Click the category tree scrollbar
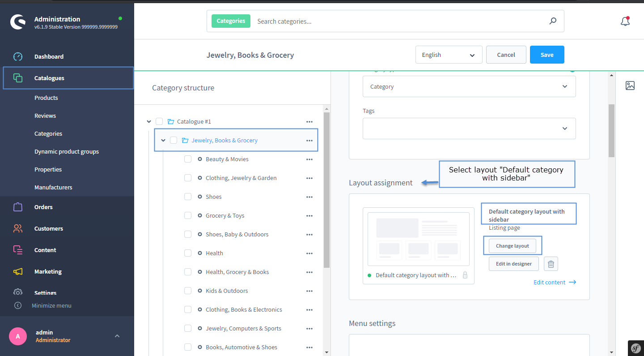Image resolution: width=644 pixels, height=356 pixels. click(326, 190)
